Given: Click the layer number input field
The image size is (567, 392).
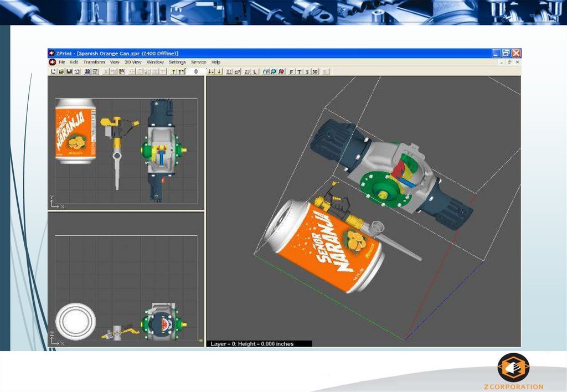Looking at the screenshot, I should pos(196,71).
